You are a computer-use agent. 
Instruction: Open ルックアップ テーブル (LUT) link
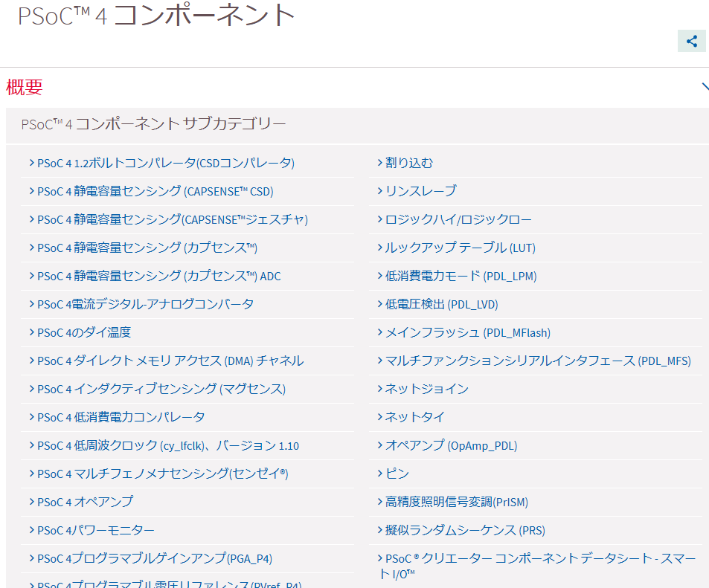(x=460, y=248)
